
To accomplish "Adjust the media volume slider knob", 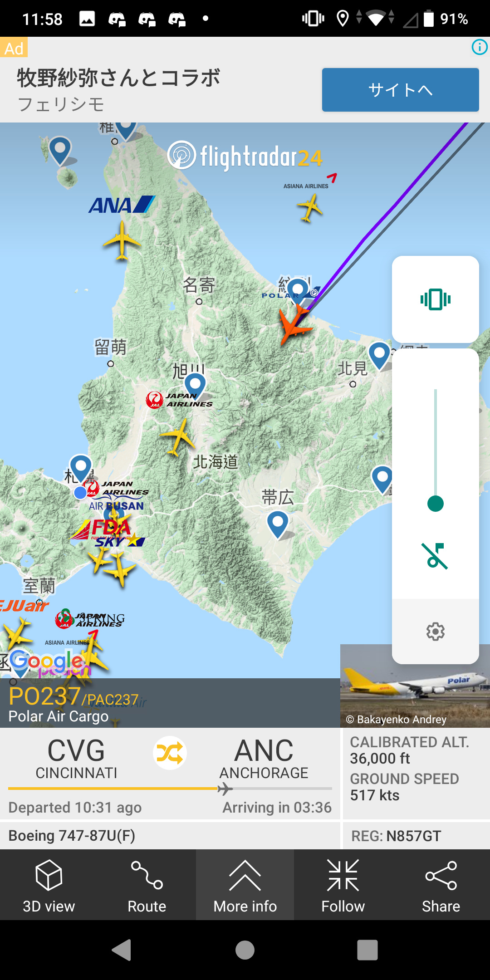I will (436, 504).
